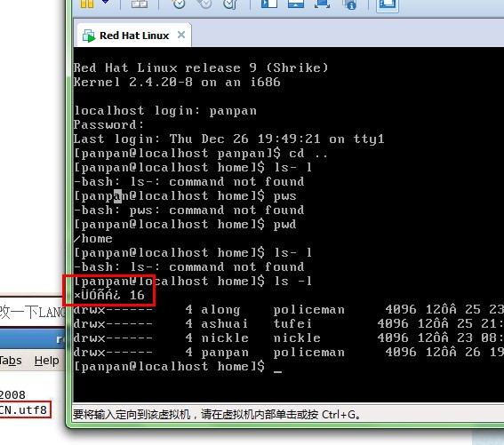Click the highlighted character in the 'pws' prompt line

pos(117,196)
